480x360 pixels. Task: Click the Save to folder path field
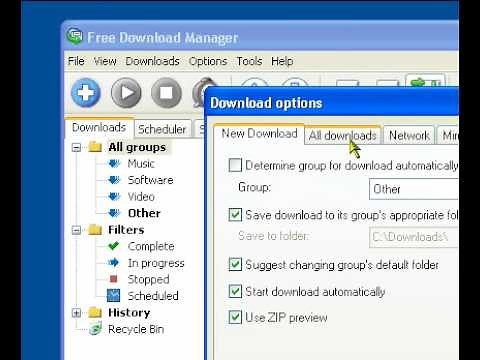tap(414, 237)
